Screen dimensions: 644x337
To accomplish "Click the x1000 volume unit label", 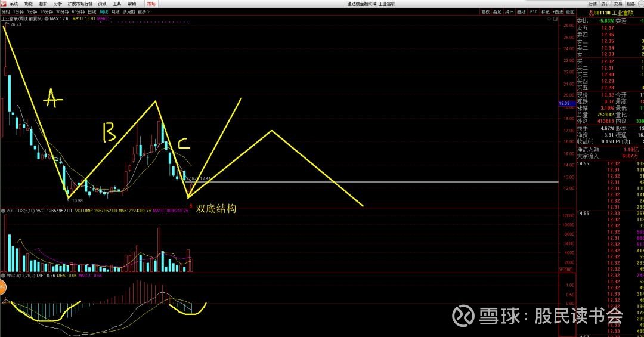I will 565,270.
